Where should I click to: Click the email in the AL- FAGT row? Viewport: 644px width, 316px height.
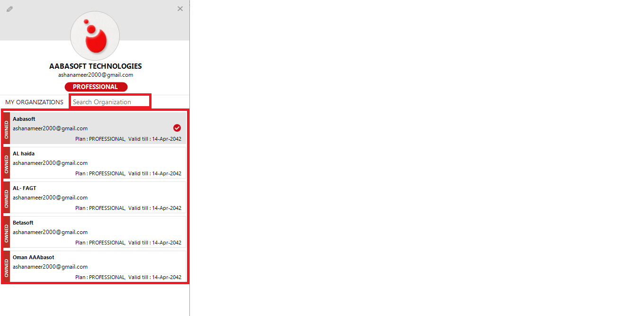[x=50, y=198]
